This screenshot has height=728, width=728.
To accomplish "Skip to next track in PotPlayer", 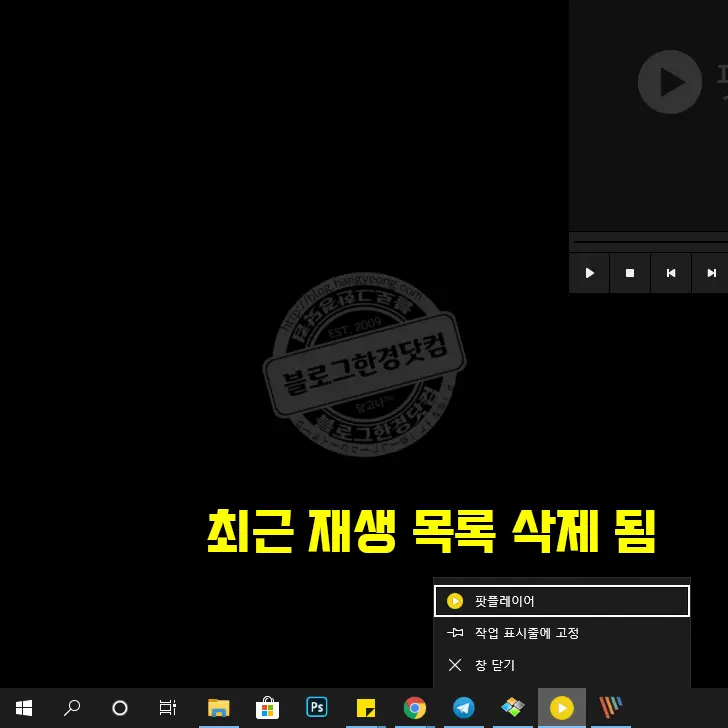I will (710, 273).
